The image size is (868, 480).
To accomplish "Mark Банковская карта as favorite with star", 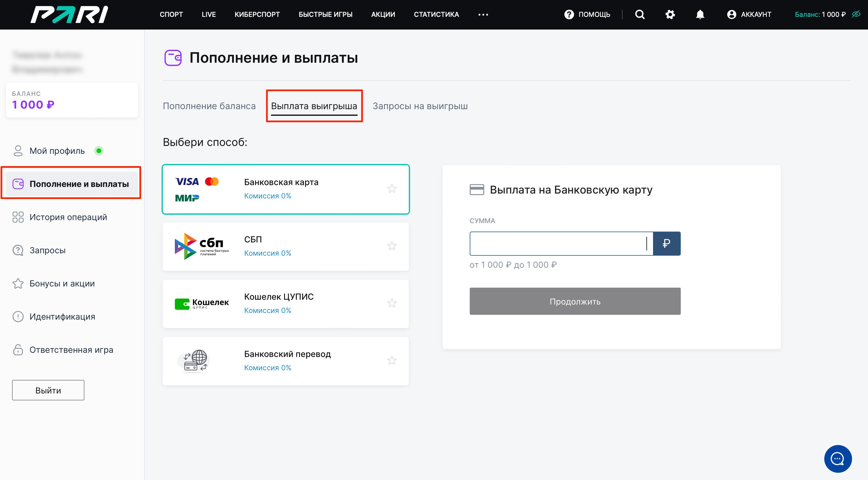I will click(392, 189).
